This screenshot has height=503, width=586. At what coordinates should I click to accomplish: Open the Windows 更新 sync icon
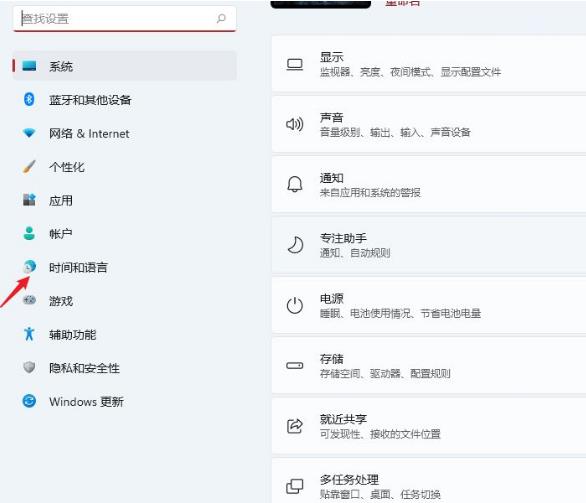29,401
